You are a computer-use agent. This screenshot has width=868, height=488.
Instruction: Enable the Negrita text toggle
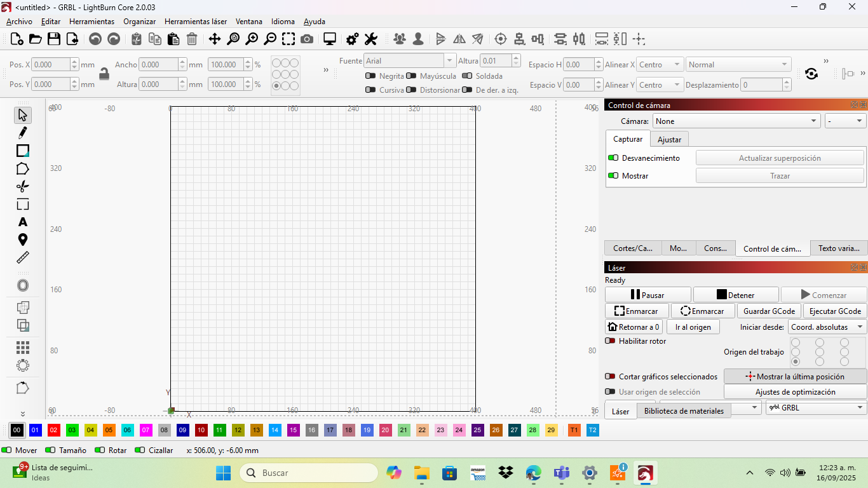[x=370, y=76]
